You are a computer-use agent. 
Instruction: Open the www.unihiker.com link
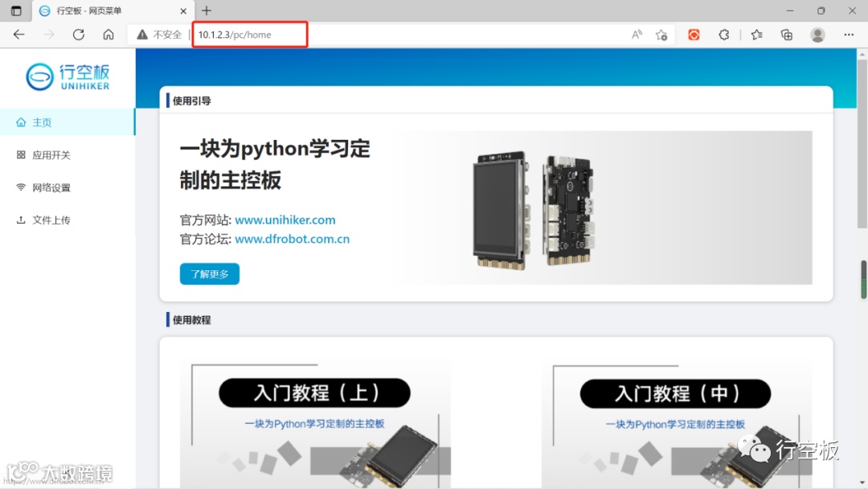[285, 220]
